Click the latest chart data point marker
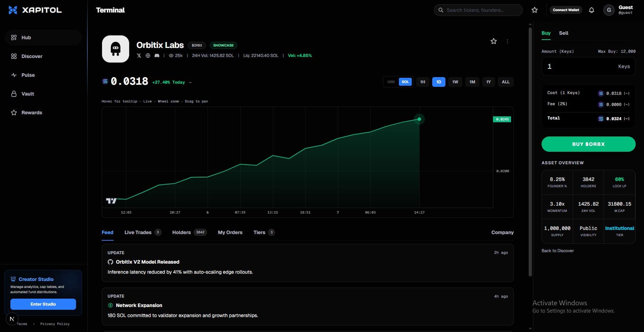Image resolution: width=644 pixels, height=332 pixels. (x=419, y=119)
